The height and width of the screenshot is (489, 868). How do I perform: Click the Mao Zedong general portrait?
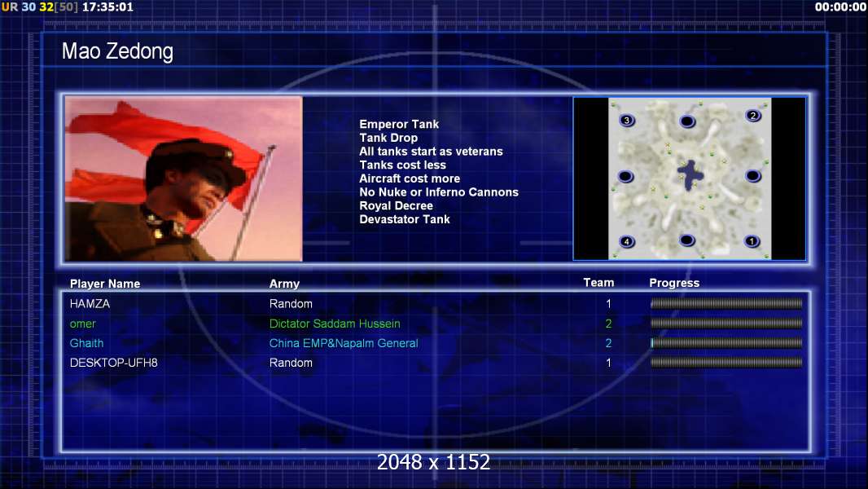click(184, 178)
